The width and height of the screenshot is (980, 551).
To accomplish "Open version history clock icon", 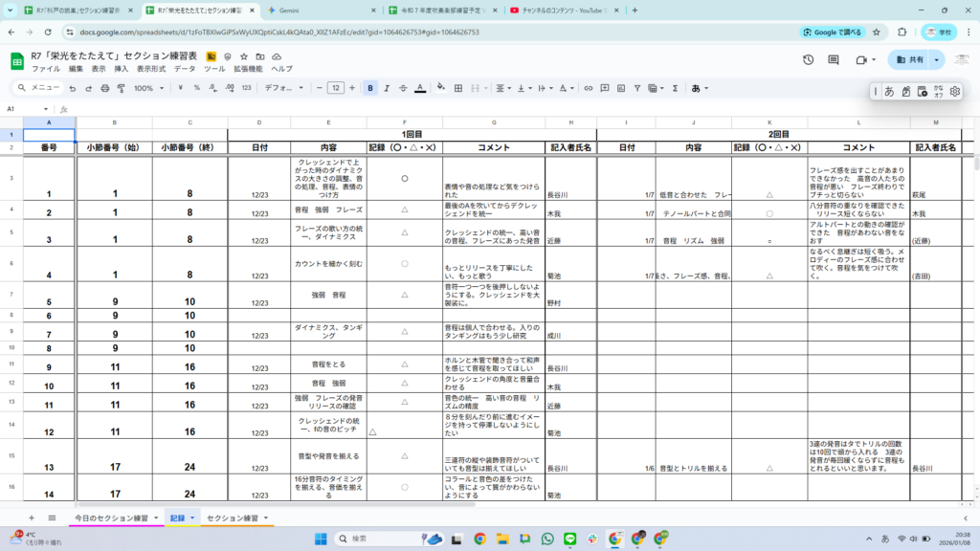I will click(x=808, y=59).
